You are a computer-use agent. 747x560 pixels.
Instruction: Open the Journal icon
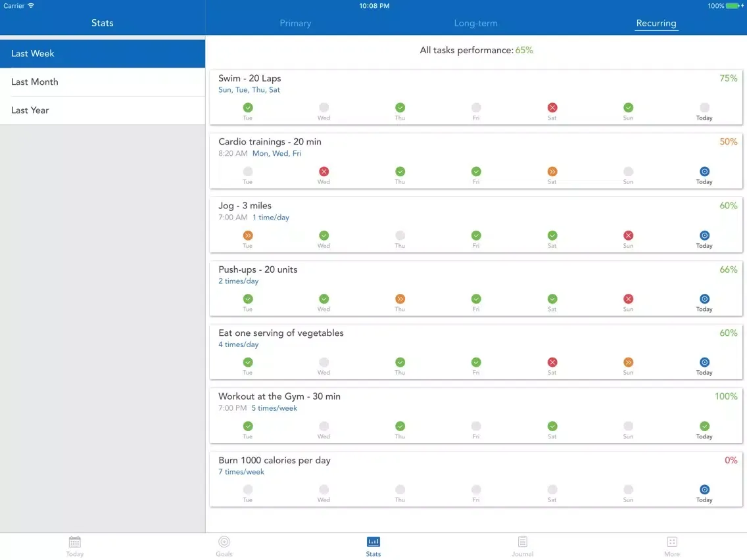click(522, 544)
